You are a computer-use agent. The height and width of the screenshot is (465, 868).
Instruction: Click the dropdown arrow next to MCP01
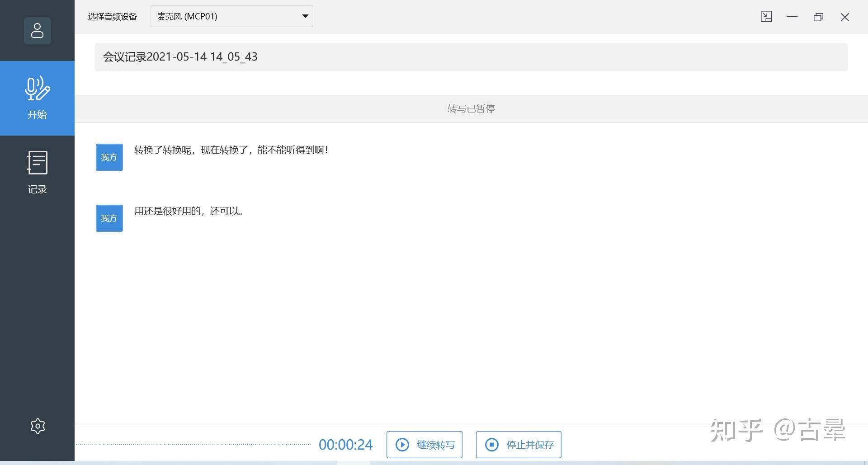(305, 16)
